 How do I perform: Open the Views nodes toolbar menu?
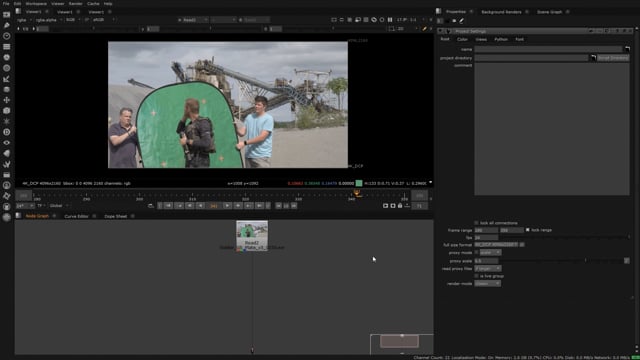(7, 142)
